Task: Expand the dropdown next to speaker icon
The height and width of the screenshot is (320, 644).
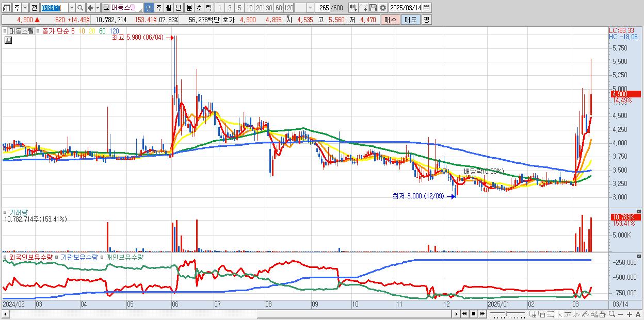Action: tap(98, 8)
